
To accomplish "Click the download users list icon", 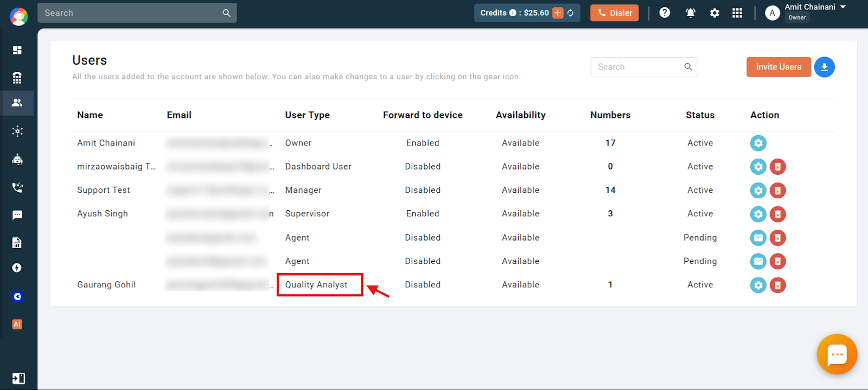I will tap(825, 67).
